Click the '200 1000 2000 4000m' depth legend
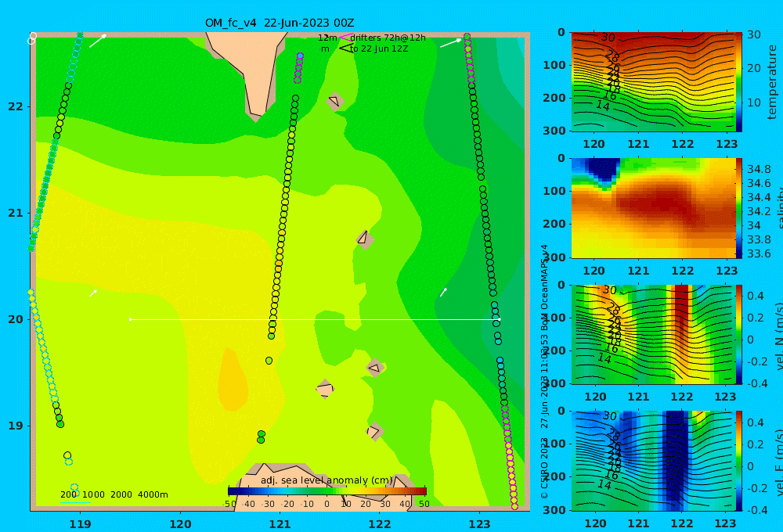783x532 pixels. 114,494
